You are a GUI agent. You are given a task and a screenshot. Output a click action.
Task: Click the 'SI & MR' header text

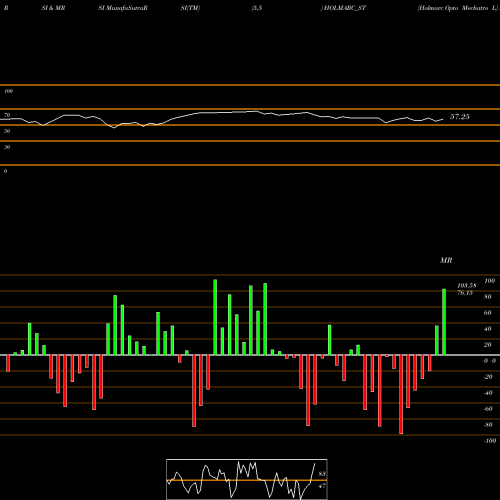[53, 8]
